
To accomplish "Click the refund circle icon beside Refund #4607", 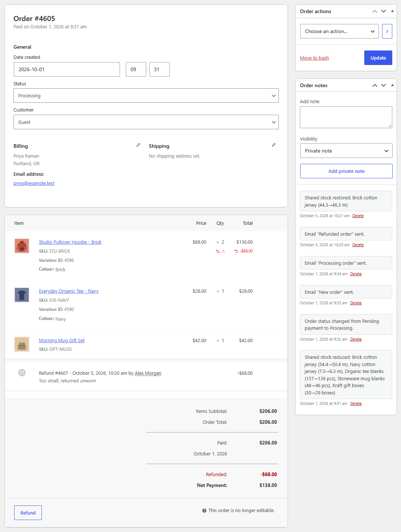I will 22,373.
